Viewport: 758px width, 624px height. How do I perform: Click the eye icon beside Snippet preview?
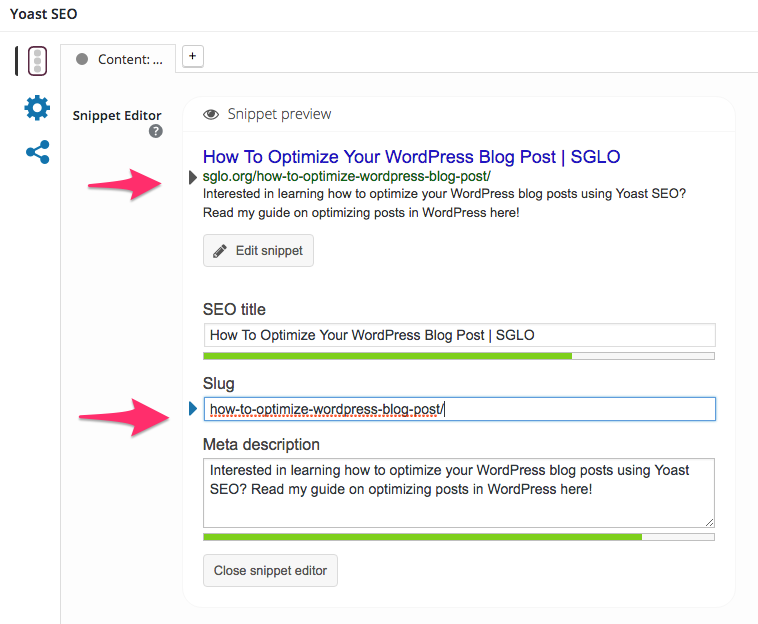click(x=211, y=114)
